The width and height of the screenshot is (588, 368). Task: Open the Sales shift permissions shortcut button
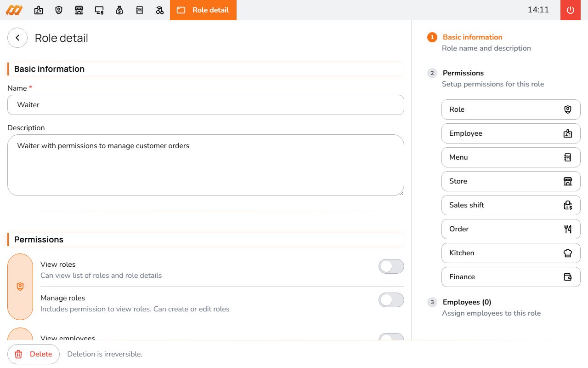511,205
